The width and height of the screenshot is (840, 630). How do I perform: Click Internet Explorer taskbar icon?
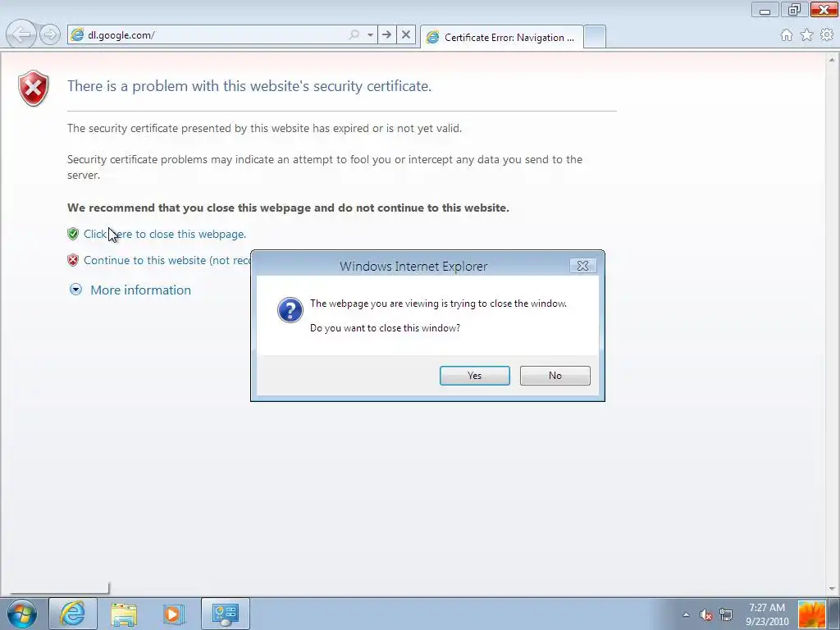(73, 614)
